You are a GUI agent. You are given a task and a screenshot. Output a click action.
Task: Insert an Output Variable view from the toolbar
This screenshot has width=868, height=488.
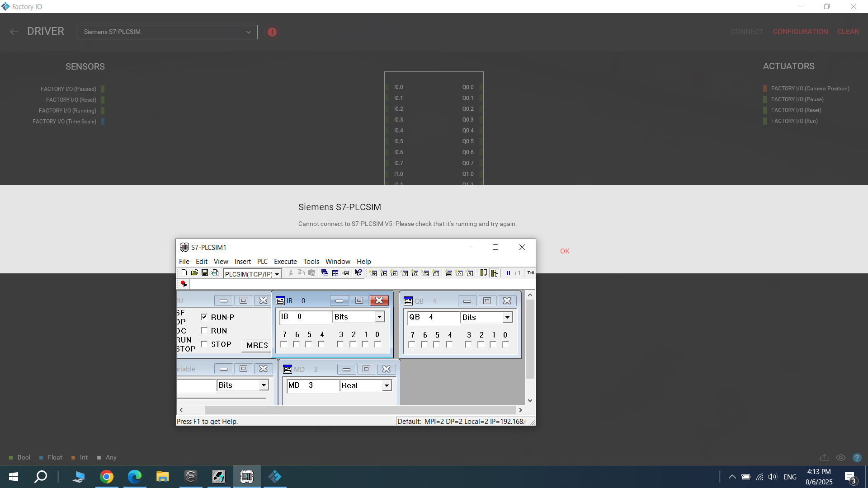click(384, 273)
